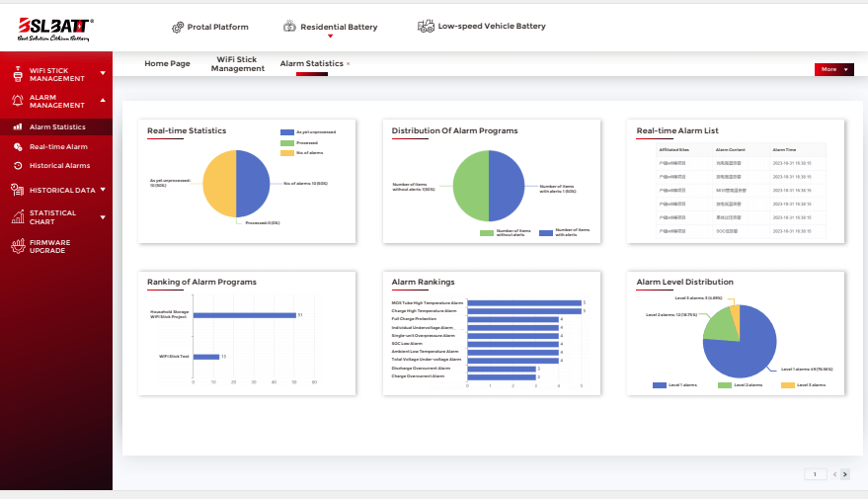This screenshot has width=868, height=499.
Task: Open the More dropdown button
Action: pyautogui.click(x=834, y=69)
